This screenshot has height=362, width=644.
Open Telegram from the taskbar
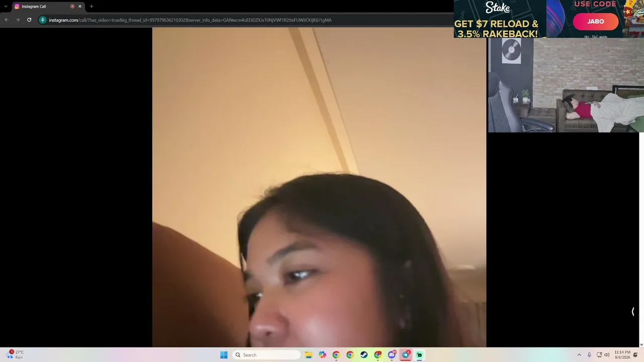(x=406, y=355)
